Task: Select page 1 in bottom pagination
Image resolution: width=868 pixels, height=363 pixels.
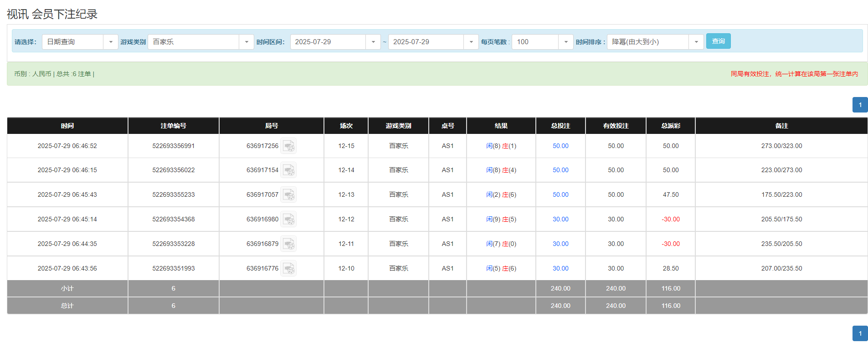Action: [860, 333]
